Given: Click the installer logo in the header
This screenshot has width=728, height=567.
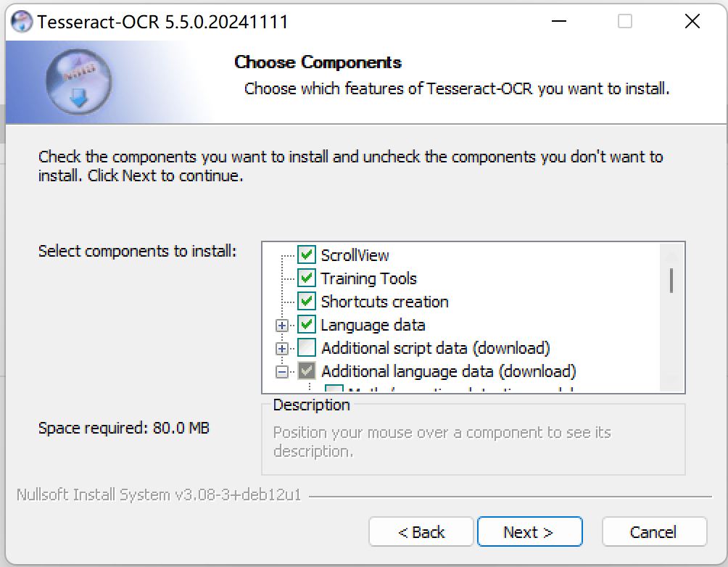Looking at the screenshot, I should (x=75, y=82).
